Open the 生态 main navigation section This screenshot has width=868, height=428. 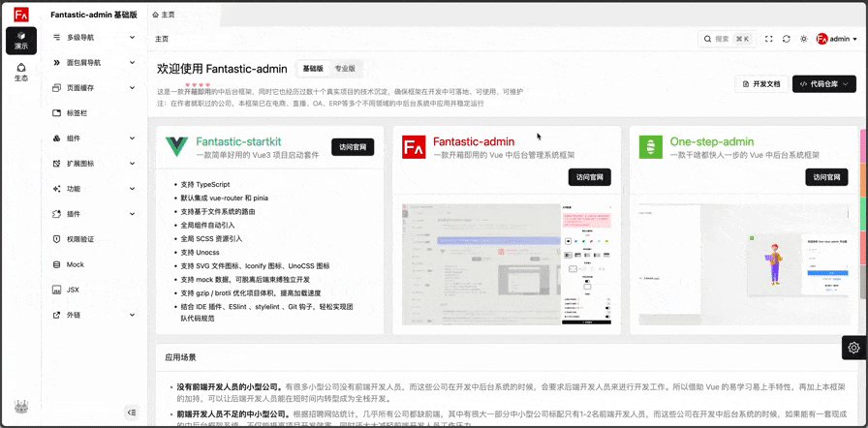(x=21, y=72)
